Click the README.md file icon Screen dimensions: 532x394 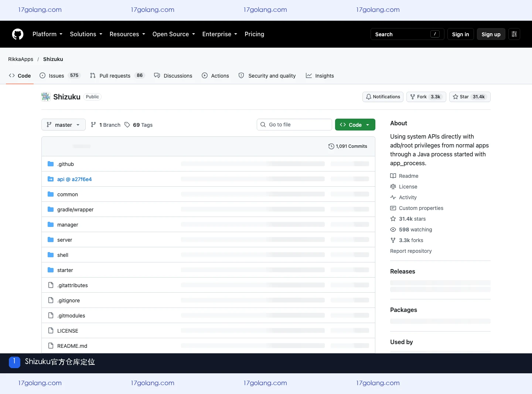[51, 346]
